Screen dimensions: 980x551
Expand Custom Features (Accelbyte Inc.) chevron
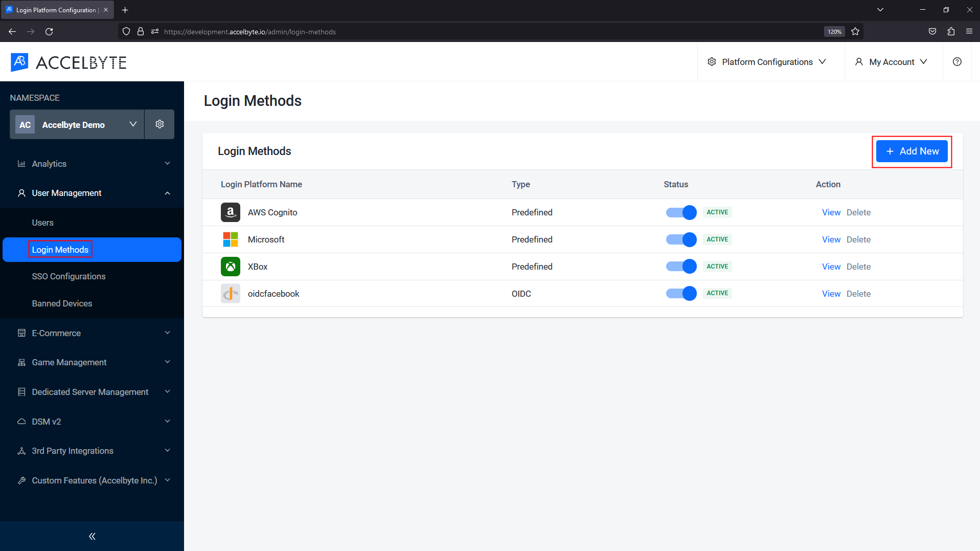coord(167,480)
